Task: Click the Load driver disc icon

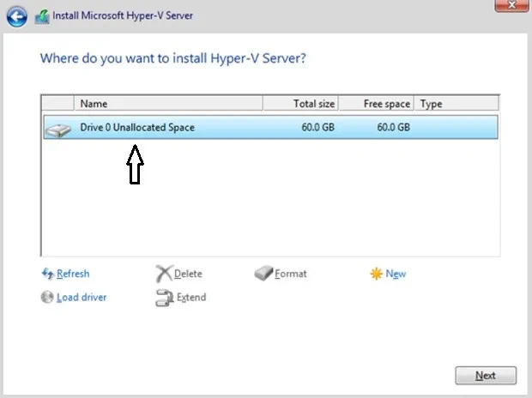Action: 47,298
